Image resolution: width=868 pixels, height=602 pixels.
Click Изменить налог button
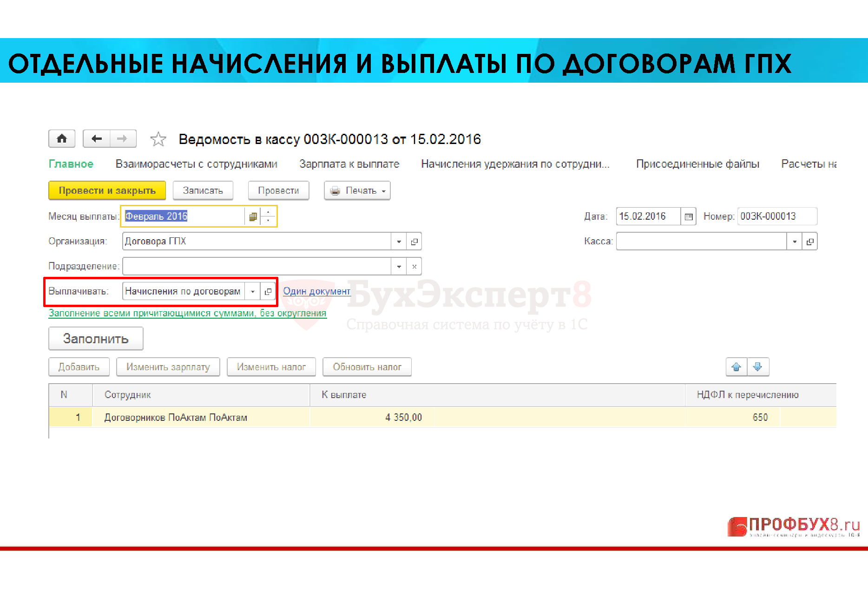click(271, 367)
